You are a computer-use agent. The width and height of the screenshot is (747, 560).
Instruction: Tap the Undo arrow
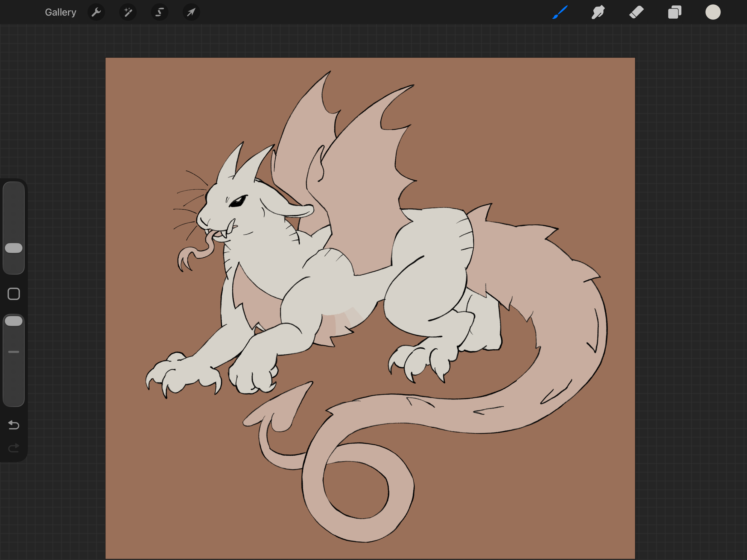tap(13, 425)
